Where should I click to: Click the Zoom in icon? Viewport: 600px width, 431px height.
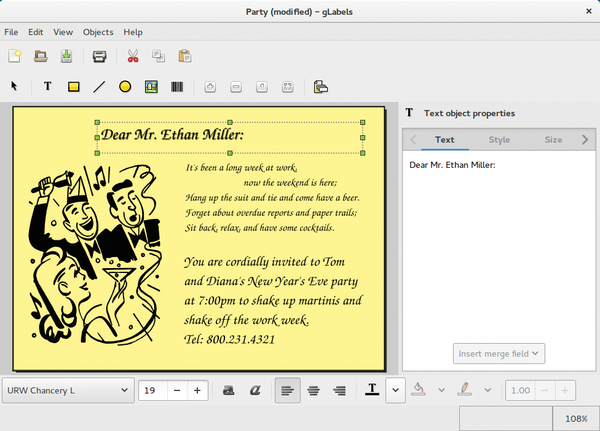tap(210, 87)
